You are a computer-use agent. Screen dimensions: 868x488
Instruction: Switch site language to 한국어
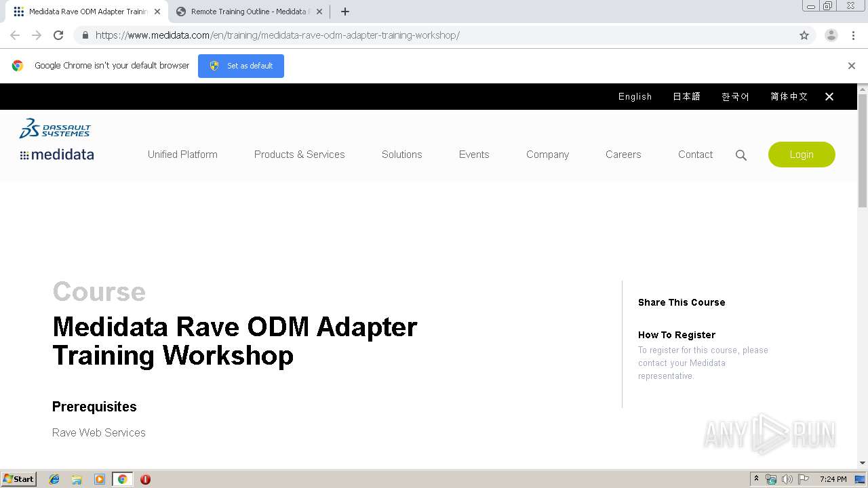[x=735, y=97]
